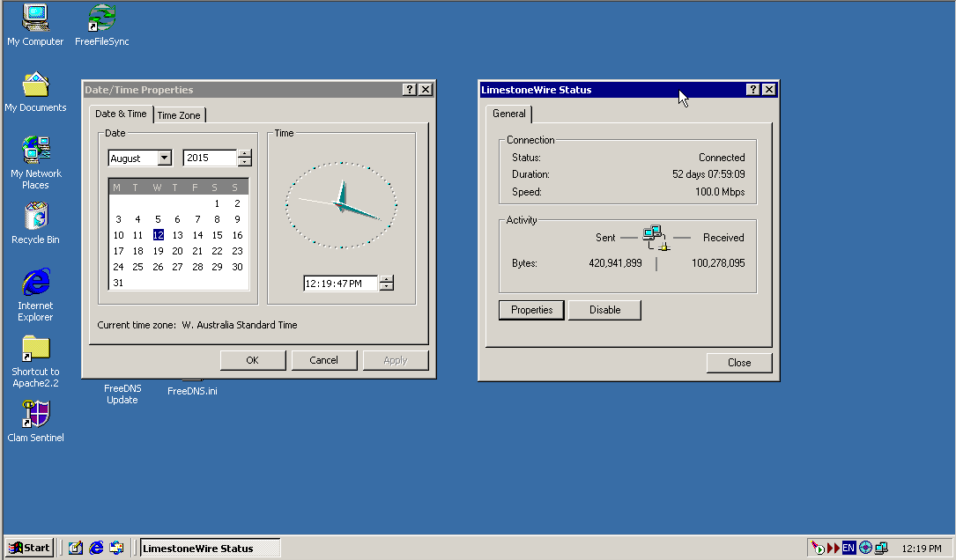Select the Recycle Bin icon
956x560 pixels.
tap(35, 223)
